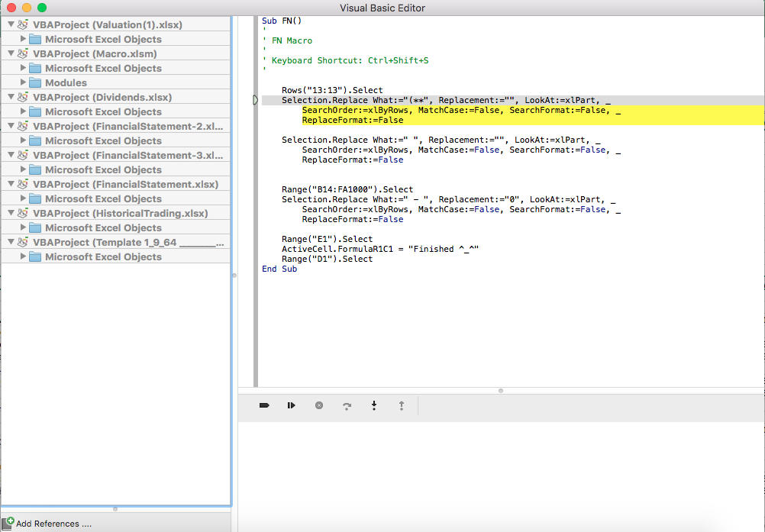
Task: Place cursor in the Range("E1").Select code line
Action: (x=327, y=239)
